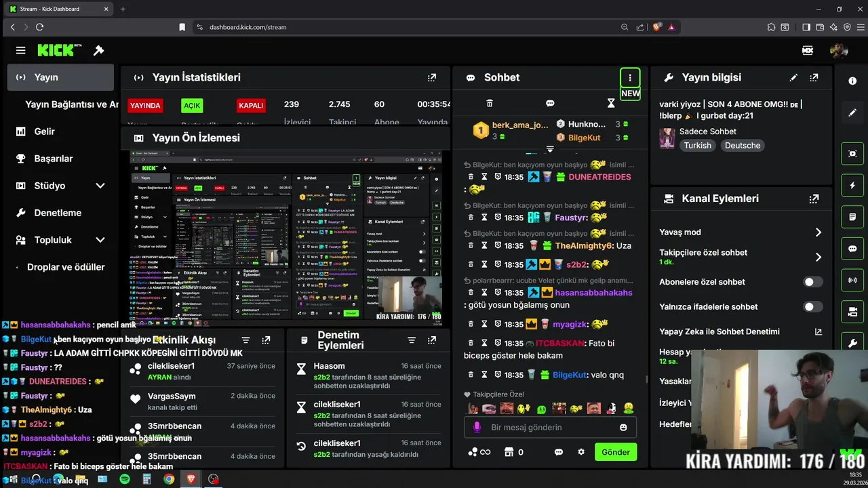Timeout Faustyr using the hourglass icon
Screen dimensions: 868x488
pyautogui.click(x=484, y=218)
